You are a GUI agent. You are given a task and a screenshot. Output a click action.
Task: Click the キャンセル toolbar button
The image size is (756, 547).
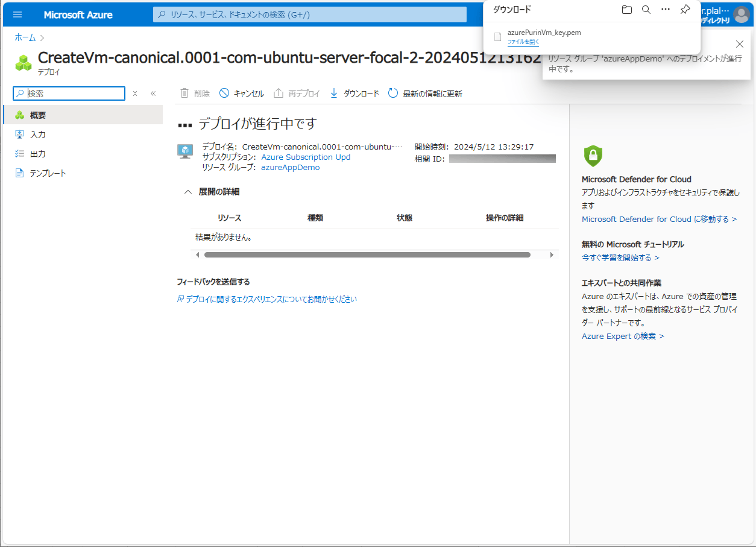coord(241,93)
